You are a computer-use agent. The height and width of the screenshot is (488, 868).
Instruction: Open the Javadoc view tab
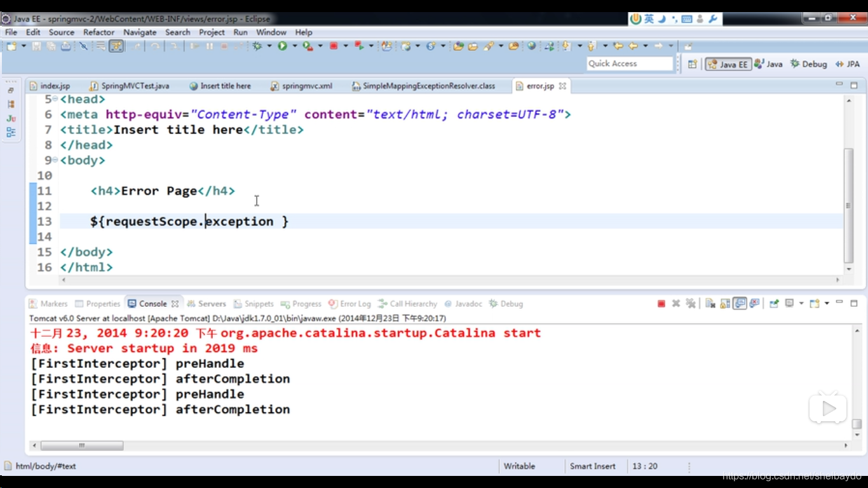tap(463, 304)
